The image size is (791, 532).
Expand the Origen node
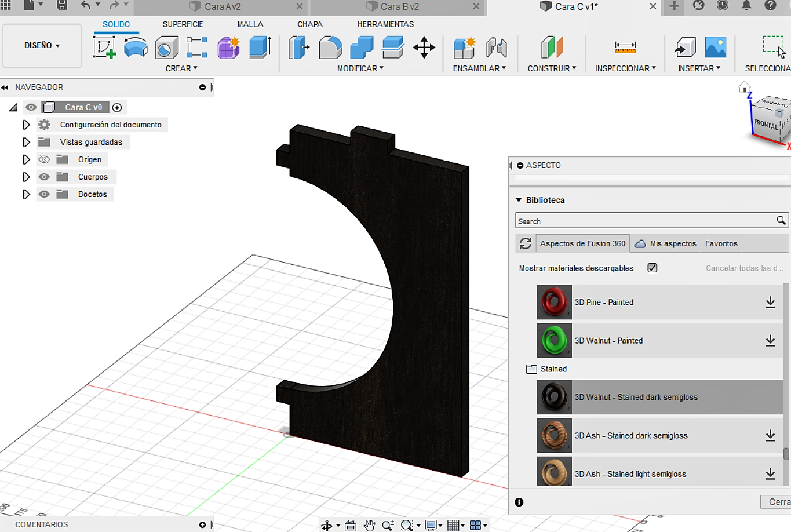click(x=26, y=159)
